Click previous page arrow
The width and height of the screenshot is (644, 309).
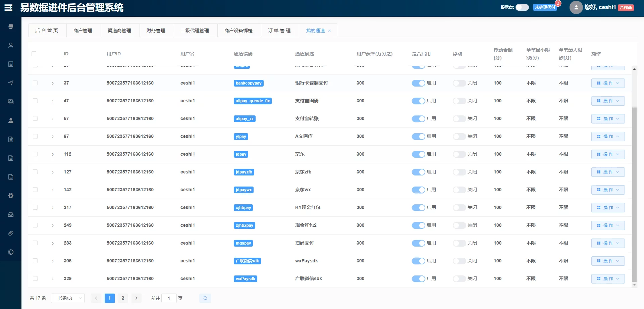pos(96,298)
